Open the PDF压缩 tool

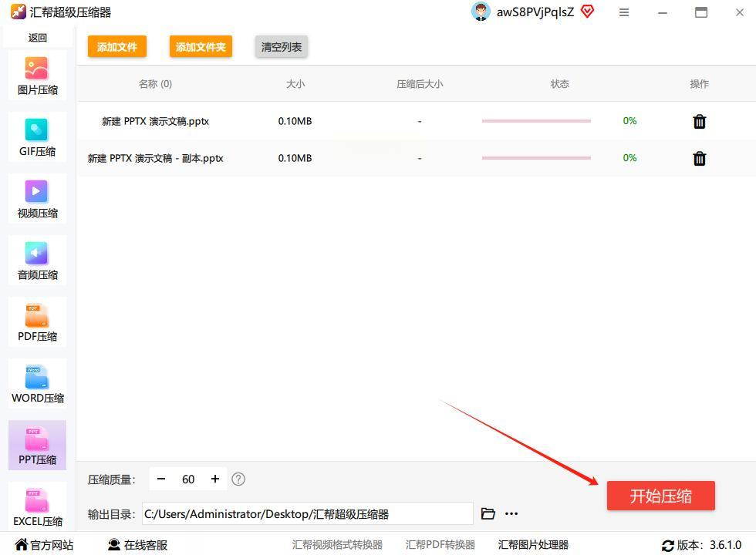[x=37, y=322]
